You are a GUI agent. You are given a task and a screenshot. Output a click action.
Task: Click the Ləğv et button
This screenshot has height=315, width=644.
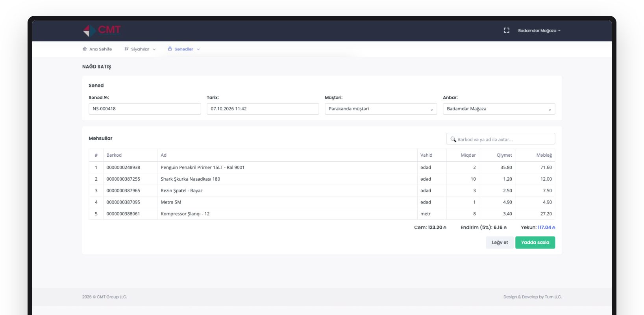[x=500, y=243]
